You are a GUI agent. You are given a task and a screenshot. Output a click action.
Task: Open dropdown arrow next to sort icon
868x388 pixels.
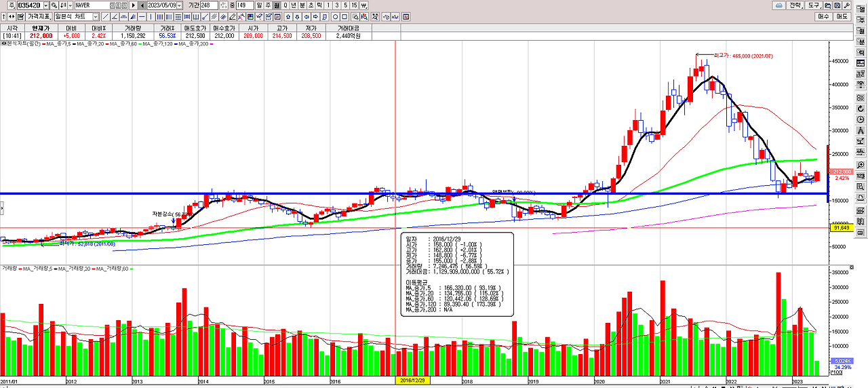[70, 5]
